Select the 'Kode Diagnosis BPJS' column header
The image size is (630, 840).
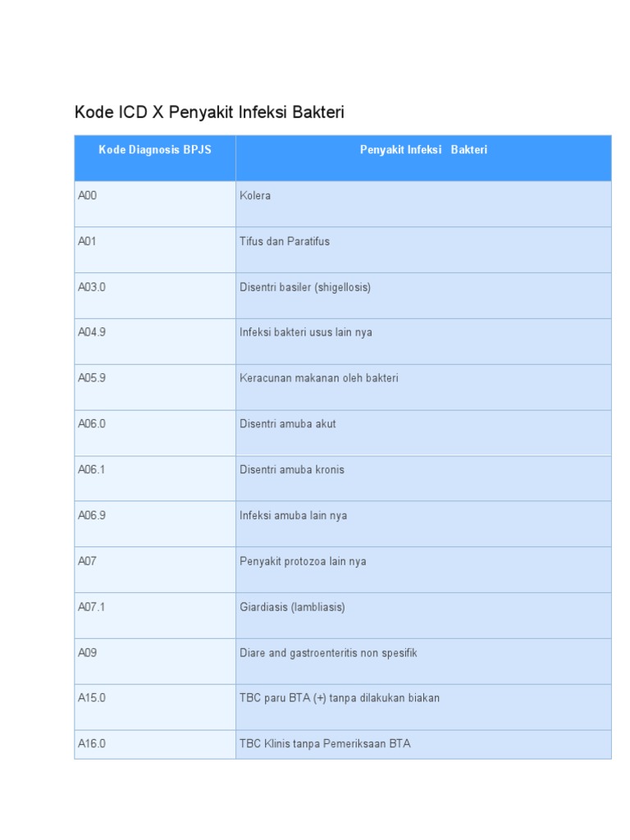pyautogui.click(x=155, y=150)
